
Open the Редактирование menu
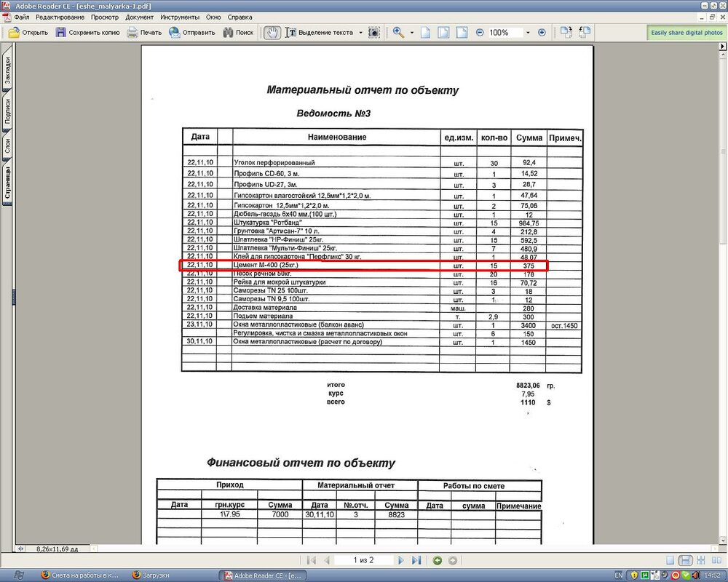click(60, 17)
